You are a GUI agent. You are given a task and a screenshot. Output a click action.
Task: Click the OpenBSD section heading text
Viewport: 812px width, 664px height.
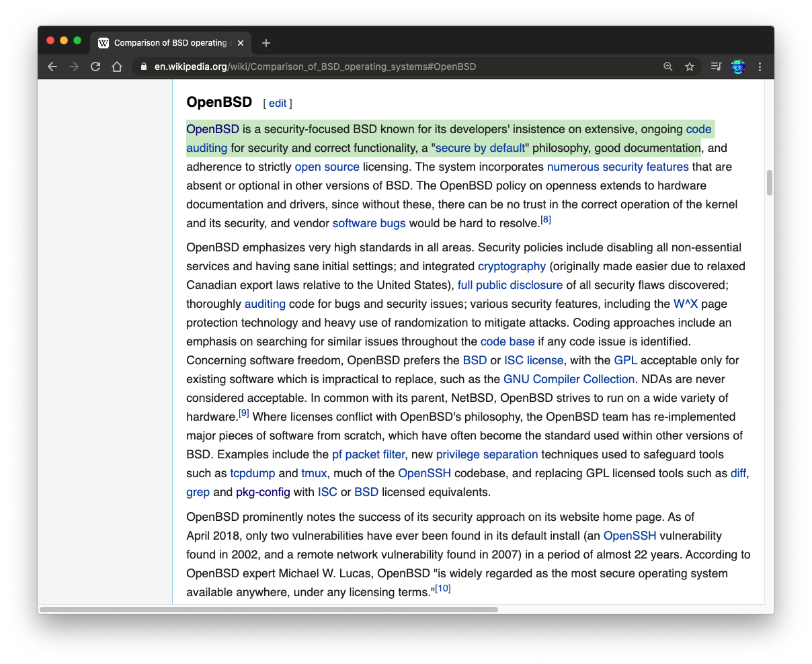[219, 102]
